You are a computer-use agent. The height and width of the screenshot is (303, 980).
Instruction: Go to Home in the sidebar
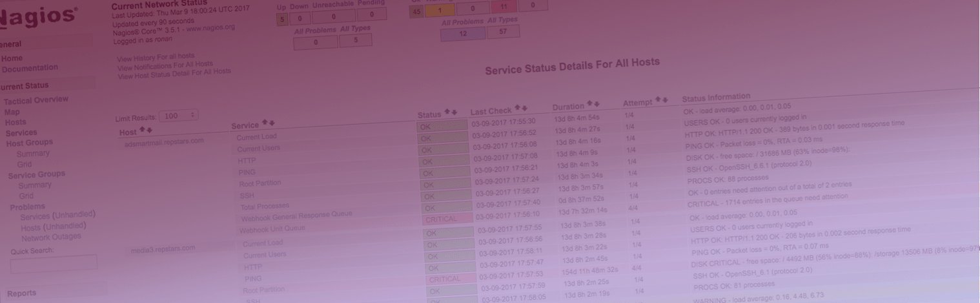(x=12, y=58)
